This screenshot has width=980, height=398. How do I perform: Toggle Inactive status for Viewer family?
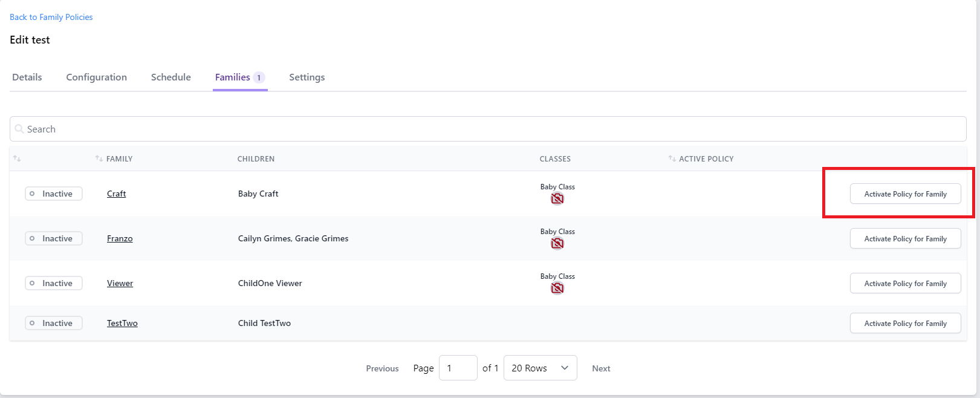(53, 283)
